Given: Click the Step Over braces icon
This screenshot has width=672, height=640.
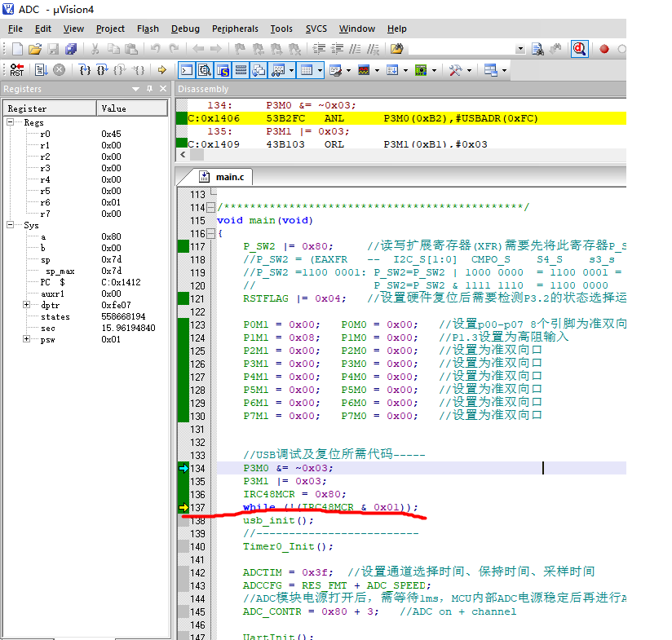Looking at the screenshot, I should [102, 70].
